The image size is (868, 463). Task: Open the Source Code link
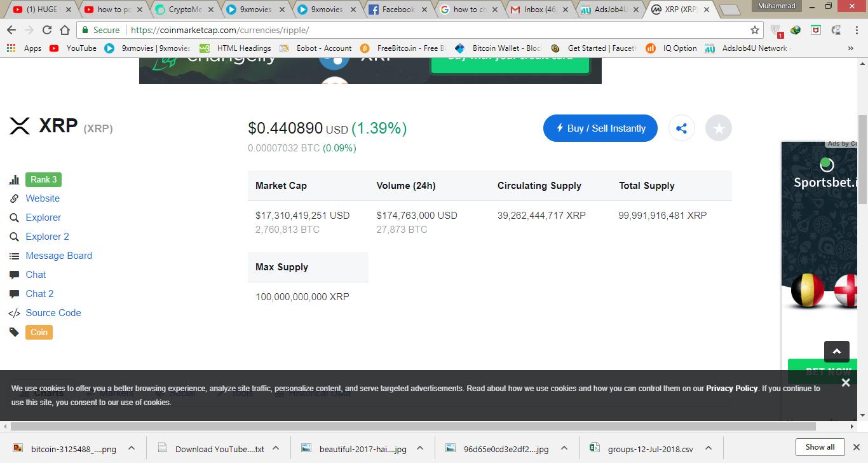click(53, 313)
